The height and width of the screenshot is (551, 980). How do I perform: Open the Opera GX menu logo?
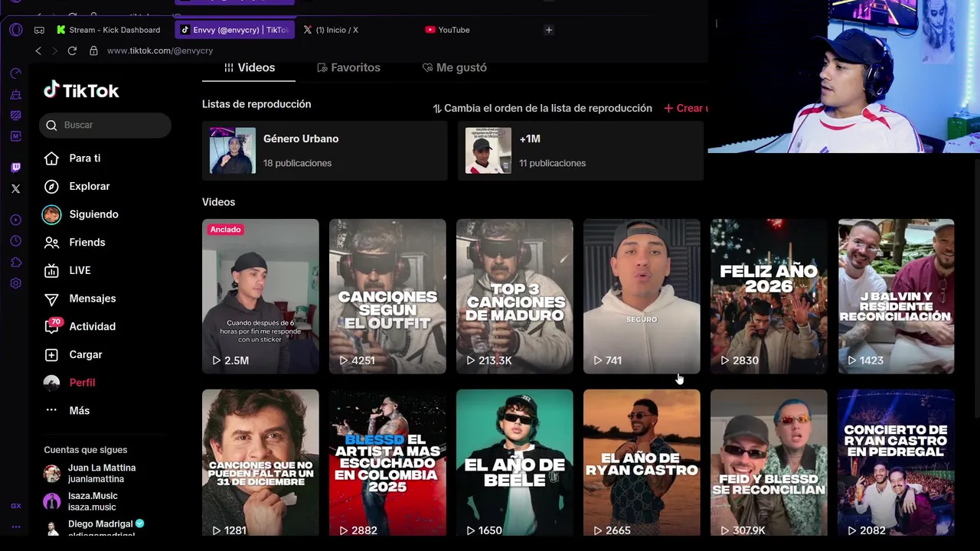[16, 30]
